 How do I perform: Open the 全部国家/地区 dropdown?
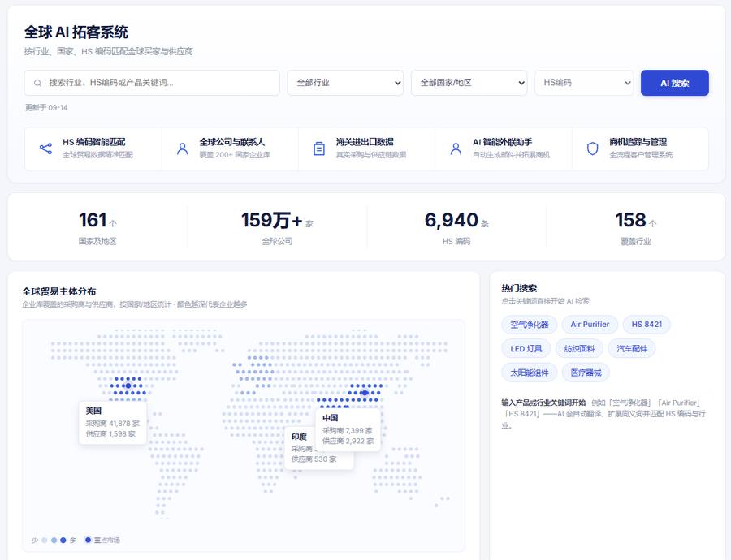pyautogui.click(x=469, y=83)
